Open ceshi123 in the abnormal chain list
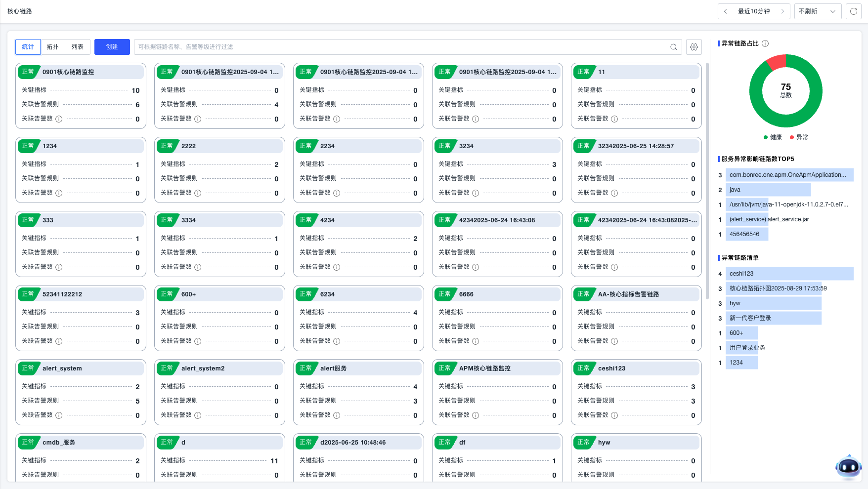868x489 pixels. [741, 274]
